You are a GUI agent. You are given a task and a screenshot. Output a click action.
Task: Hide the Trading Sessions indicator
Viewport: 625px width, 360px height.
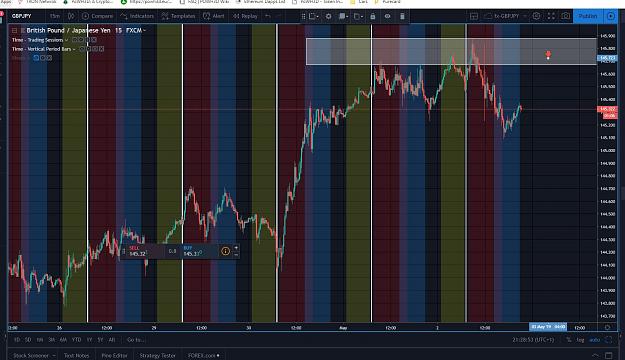pos(75,40)
